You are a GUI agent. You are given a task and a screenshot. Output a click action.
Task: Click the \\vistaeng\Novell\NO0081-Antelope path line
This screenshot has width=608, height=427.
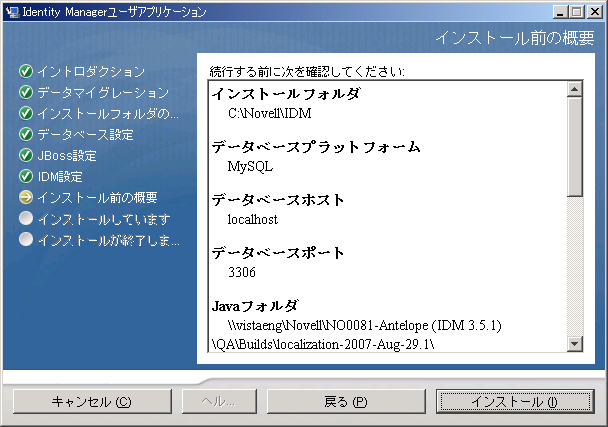(x=364, y=325)
